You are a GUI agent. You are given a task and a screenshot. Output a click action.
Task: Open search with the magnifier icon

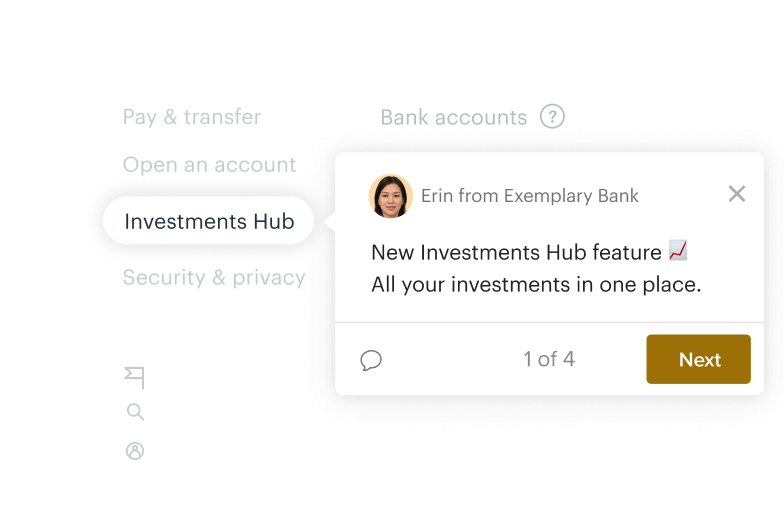coord(135,412)
